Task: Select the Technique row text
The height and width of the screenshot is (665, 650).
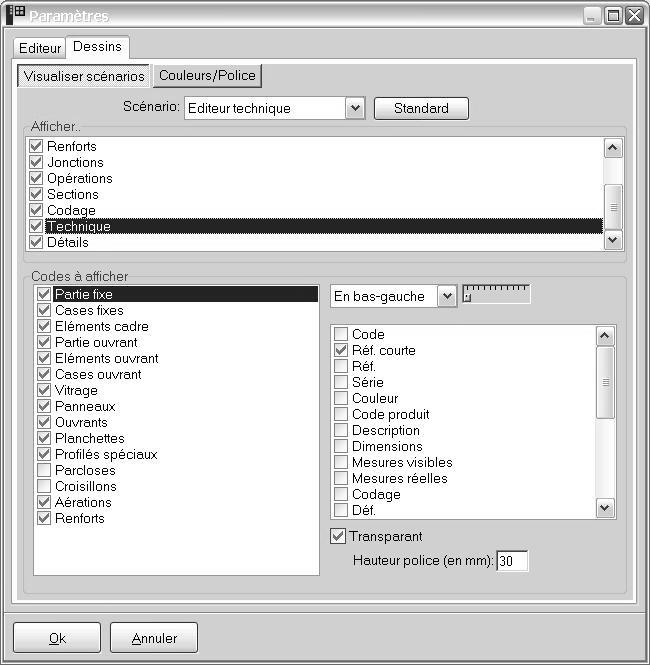Action: pyautogui.click(x=79, y=226)
